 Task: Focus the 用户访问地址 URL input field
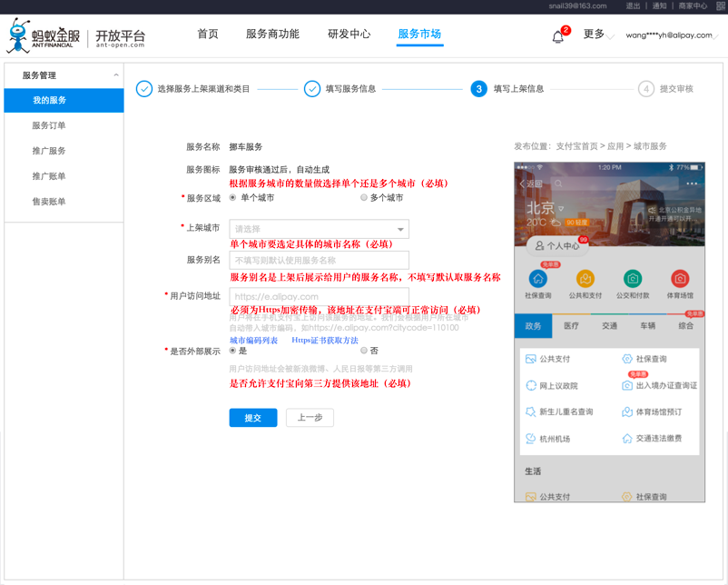click(x=319, y=296)
